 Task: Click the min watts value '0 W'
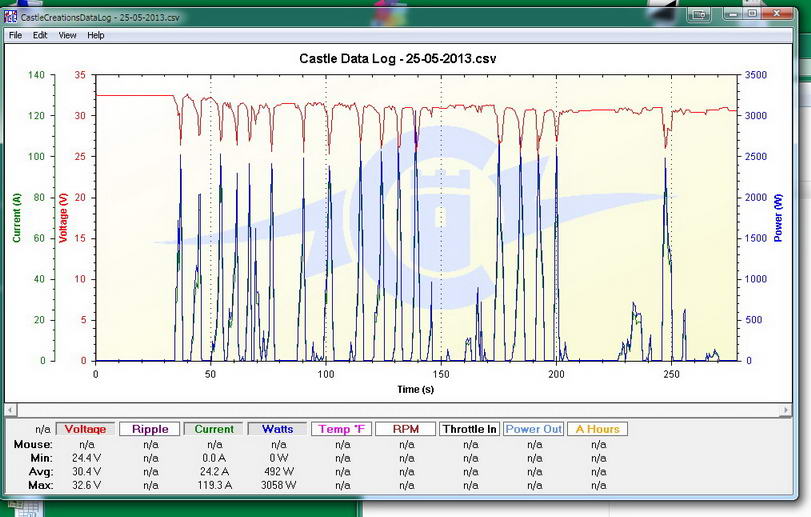coord(279,458)
